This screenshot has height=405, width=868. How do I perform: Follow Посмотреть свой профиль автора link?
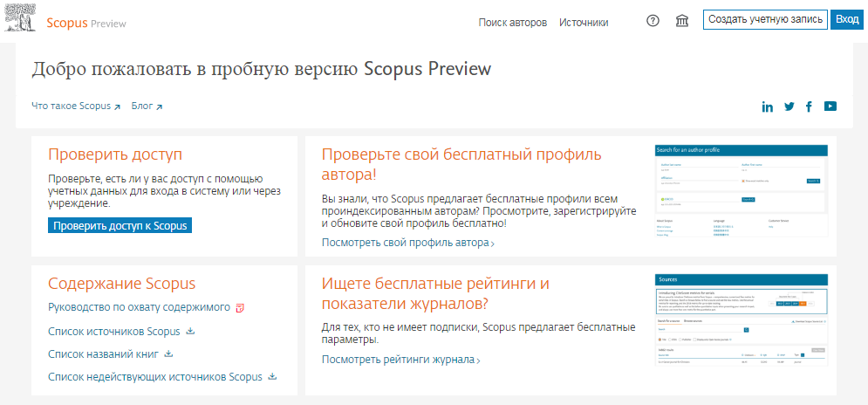pyautogui.click(x=408, y=243)
